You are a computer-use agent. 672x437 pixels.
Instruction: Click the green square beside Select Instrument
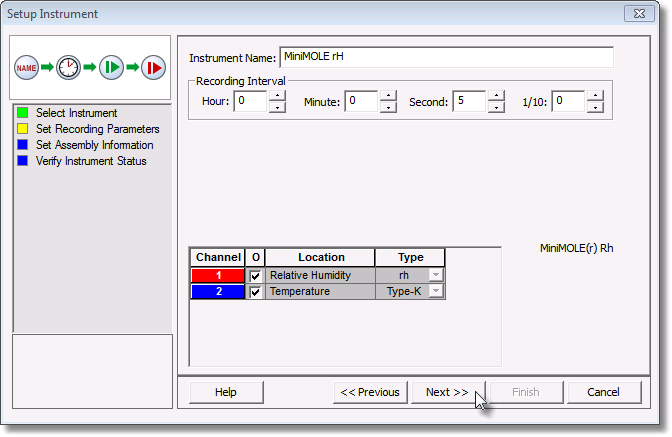[23, 113]
